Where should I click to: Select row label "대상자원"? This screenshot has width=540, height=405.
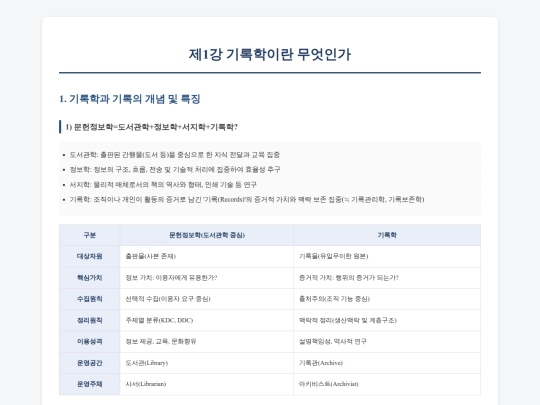(90, 256)
